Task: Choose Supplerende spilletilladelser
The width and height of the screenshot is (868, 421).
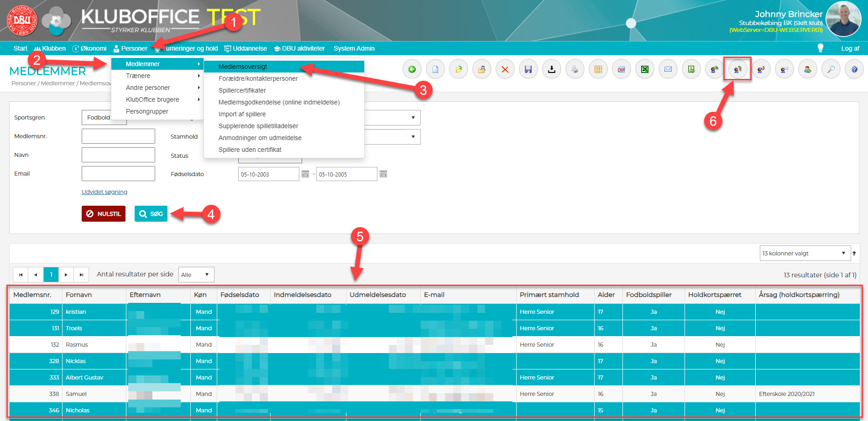Action: [284, 126]
